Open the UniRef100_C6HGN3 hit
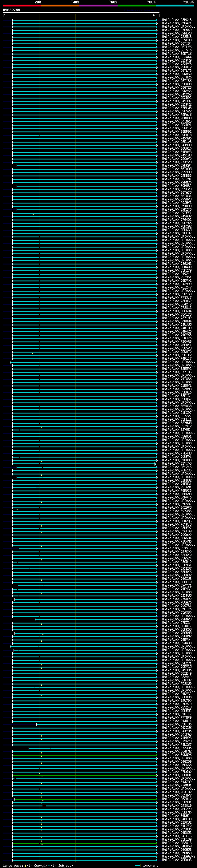Image resolution: width=197 pixels, height=868 pixels. coord(177,494)
